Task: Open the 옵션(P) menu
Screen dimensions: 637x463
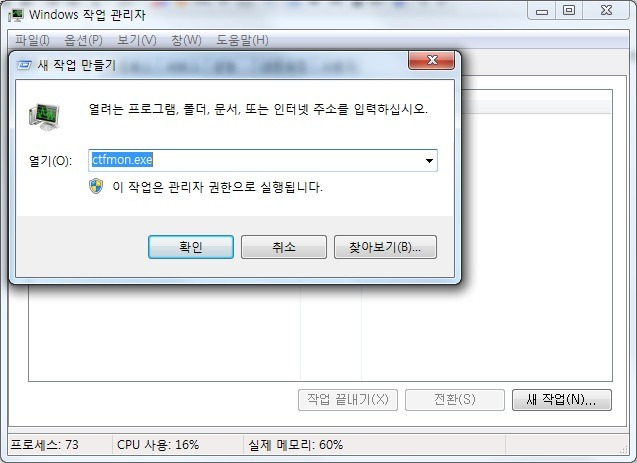Action: point(83,40)
